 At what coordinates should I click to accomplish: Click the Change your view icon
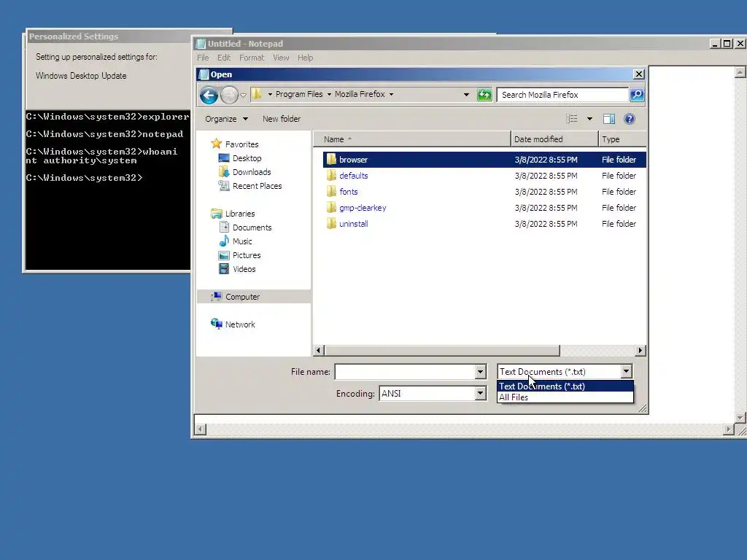(x=571, y=119)
